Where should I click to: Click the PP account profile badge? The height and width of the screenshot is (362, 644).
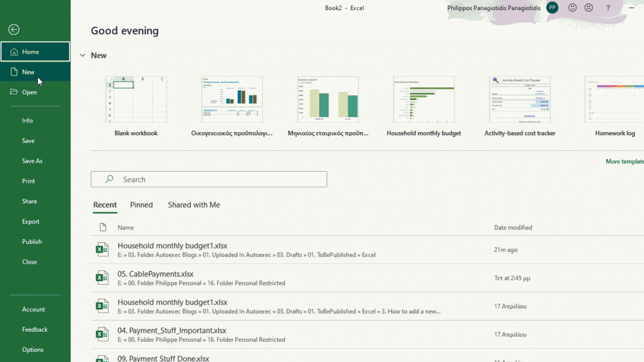[x=552, y=8]
